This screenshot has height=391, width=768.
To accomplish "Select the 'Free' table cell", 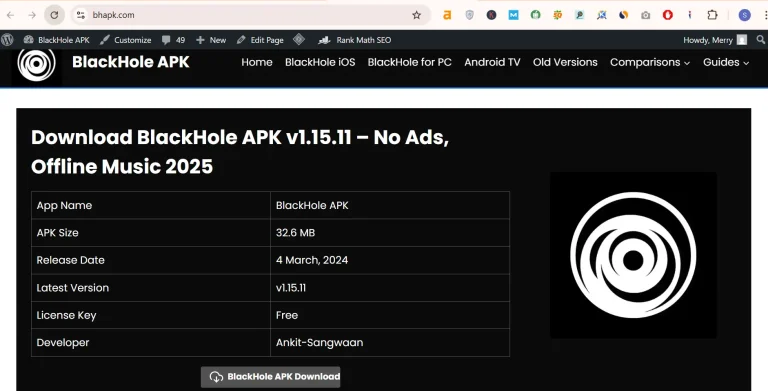I will coord(390,315).
